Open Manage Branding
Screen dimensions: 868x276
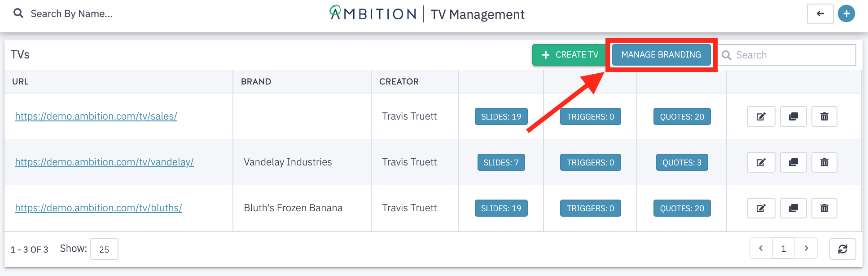(x=661, y=55)
